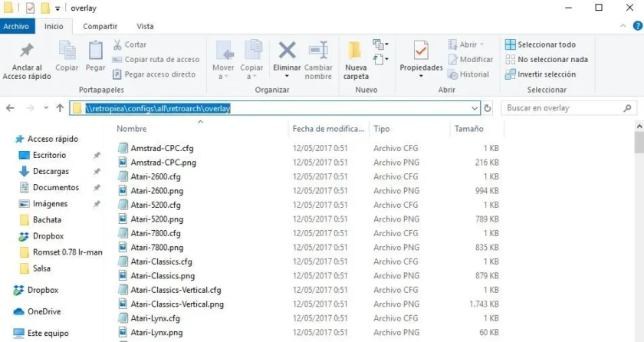Sort by the Nombre column header
Viewport: 644px width, 342px height.
(131, 129)
